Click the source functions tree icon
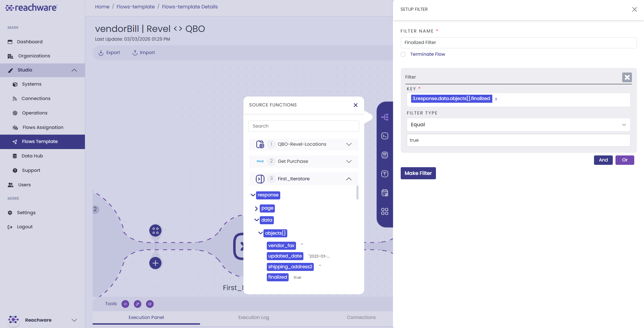 tap(385, 117)
